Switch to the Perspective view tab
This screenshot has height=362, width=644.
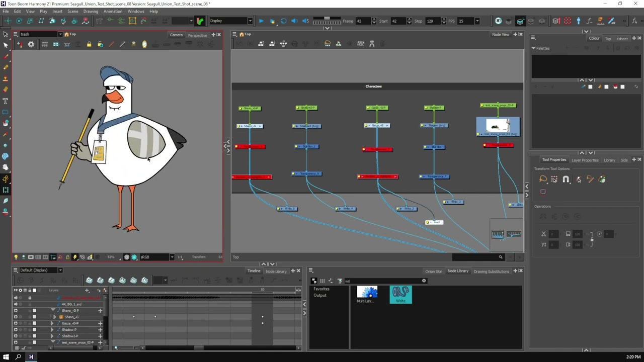197,35
